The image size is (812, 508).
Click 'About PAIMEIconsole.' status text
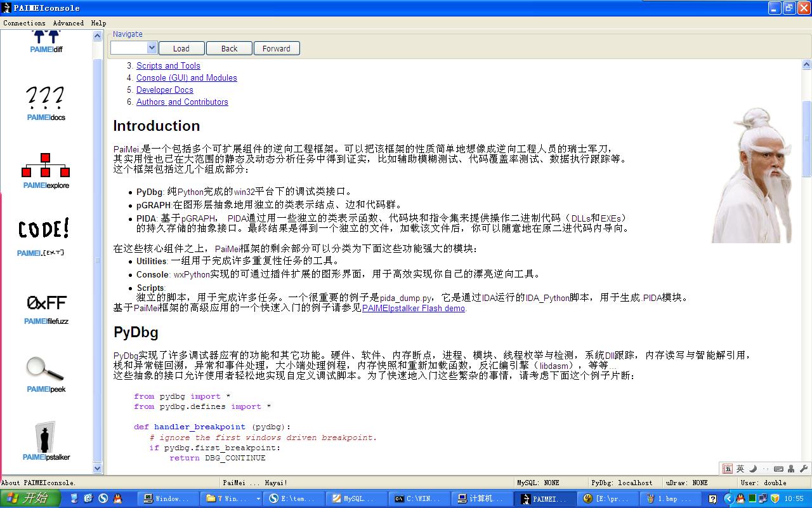pyautogui.click(x=39, y=483)
